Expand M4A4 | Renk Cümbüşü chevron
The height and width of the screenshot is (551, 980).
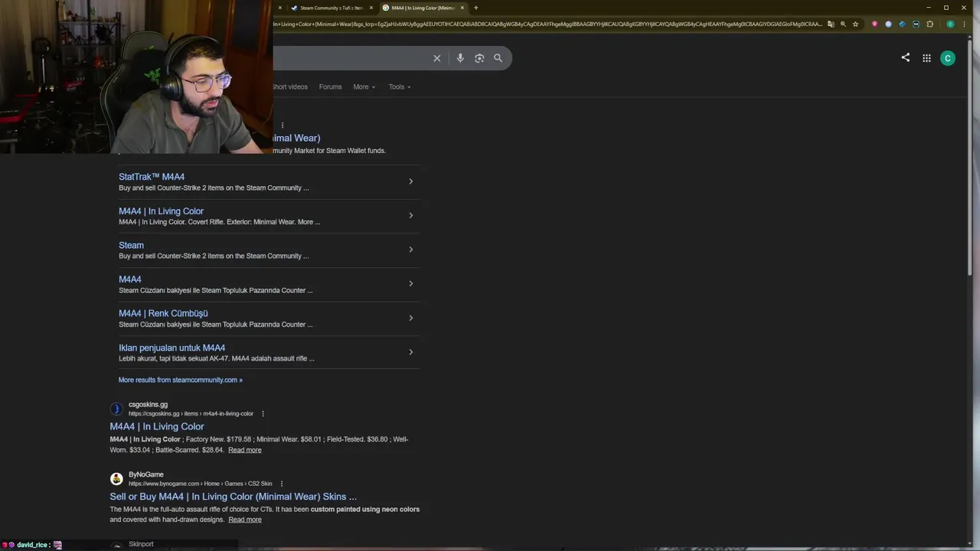coord(410,318)
